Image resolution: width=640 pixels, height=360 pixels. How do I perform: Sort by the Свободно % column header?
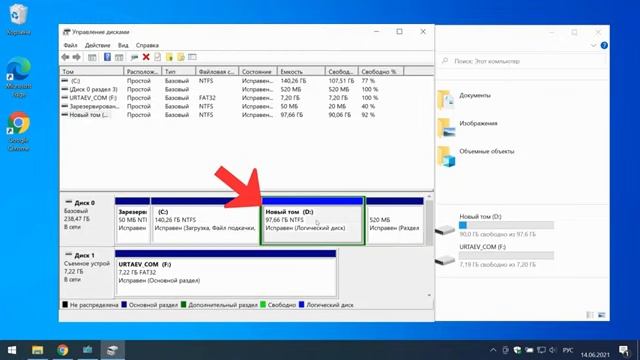click(x=381, y=71)
